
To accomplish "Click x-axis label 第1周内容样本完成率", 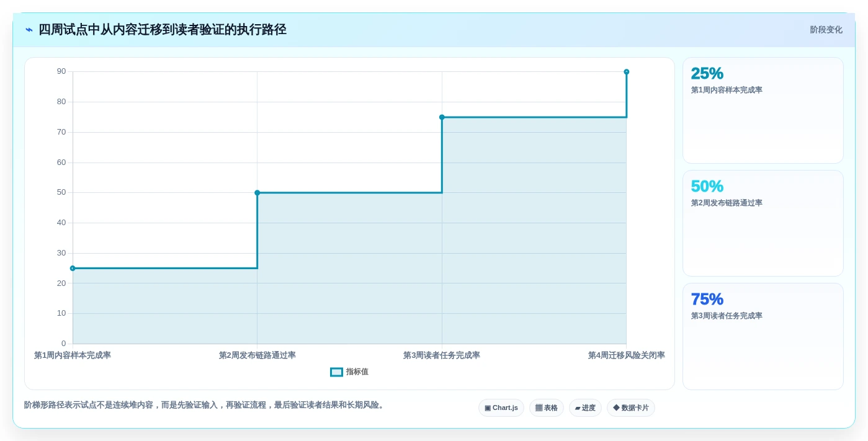I will [x=73, y=355].
